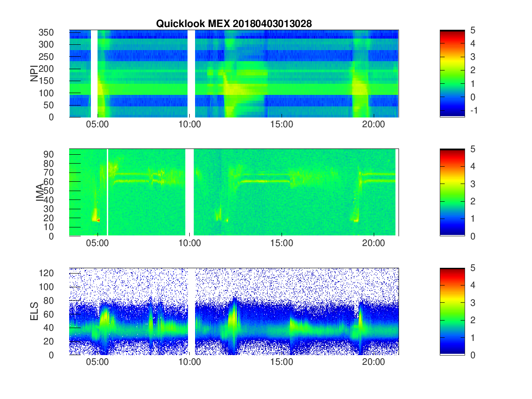Click 05:00 tick label below ELS panel

point(98,362)
